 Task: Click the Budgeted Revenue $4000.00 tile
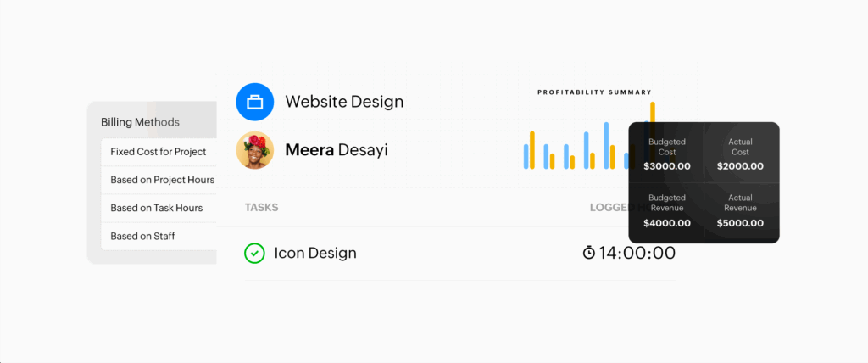666,213
